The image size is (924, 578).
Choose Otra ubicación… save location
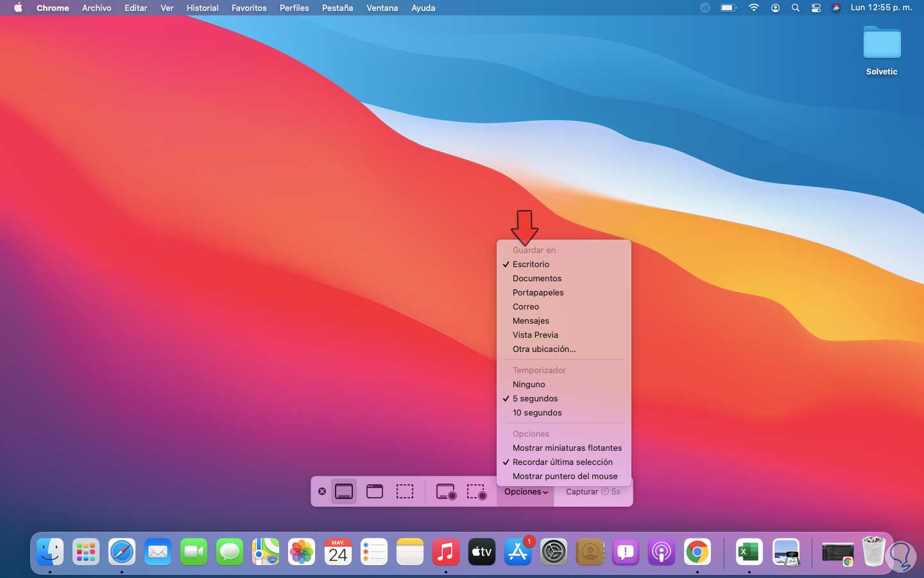pyautogui.click(x=544, y=349)
